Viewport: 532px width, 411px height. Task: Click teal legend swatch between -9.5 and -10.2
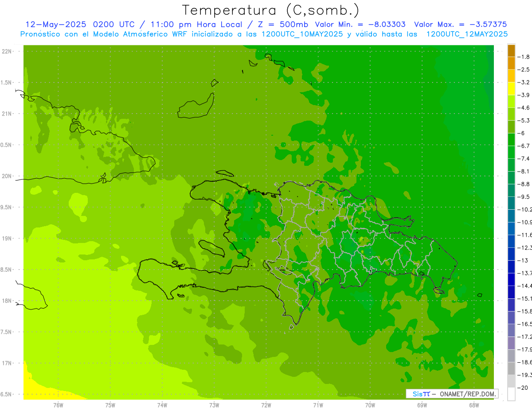tap(511, 203)
